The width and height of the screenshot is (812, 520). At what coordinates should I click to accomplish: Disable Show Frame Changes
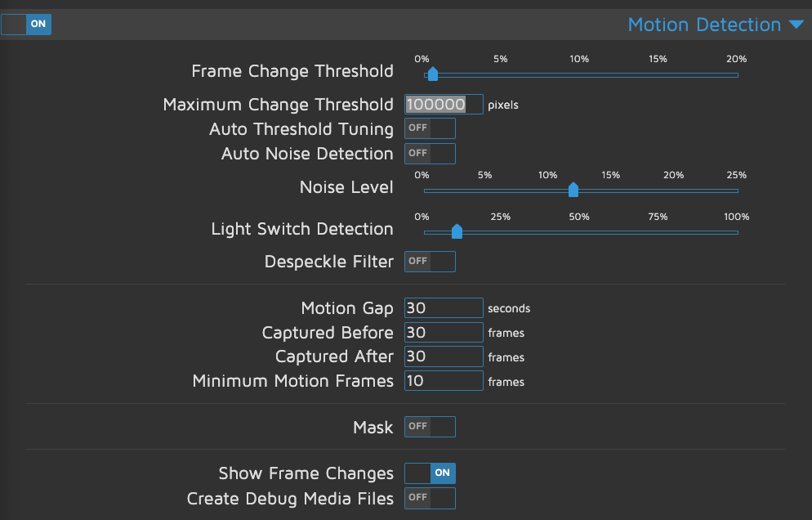click(x=430, y=473)
